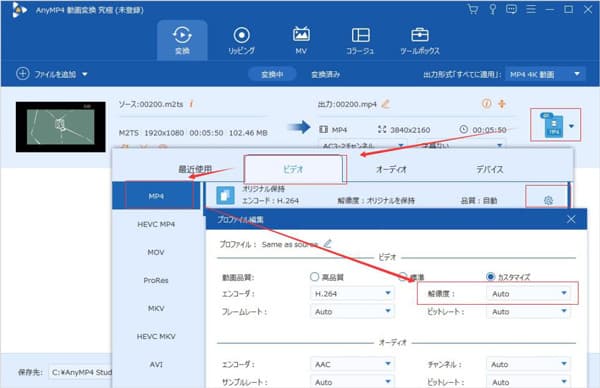Image resolution: width=600 pixels, height=388 pixels.
Task: Show the 変換中 list
Action: point(272,74)
